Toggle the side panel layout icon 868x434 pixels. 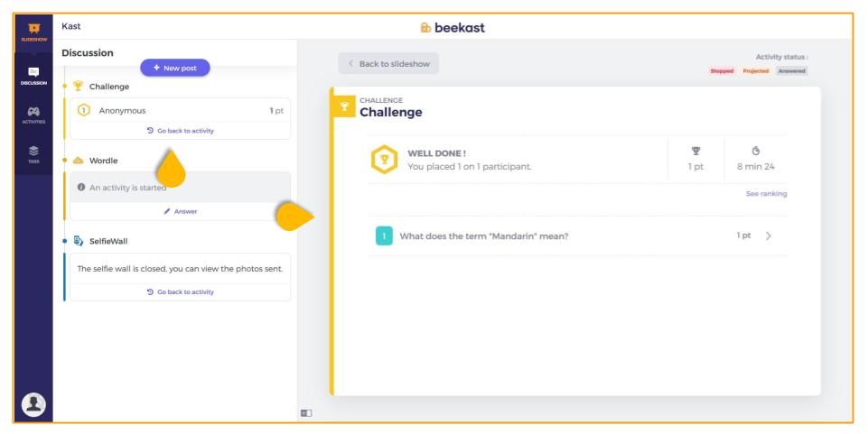pos(306,413)
